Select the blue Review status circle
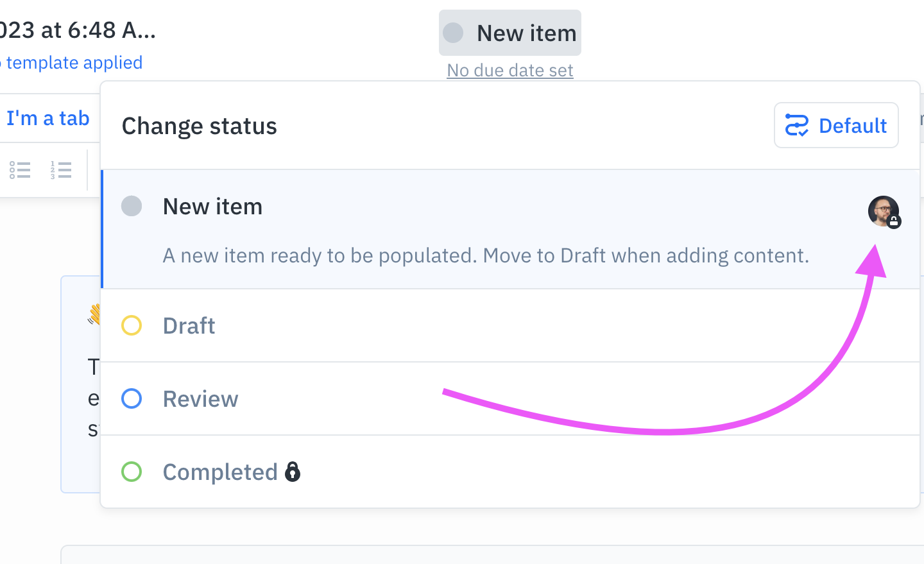The height and width of the screenshot is (564, 924). [x=132, y=399]
